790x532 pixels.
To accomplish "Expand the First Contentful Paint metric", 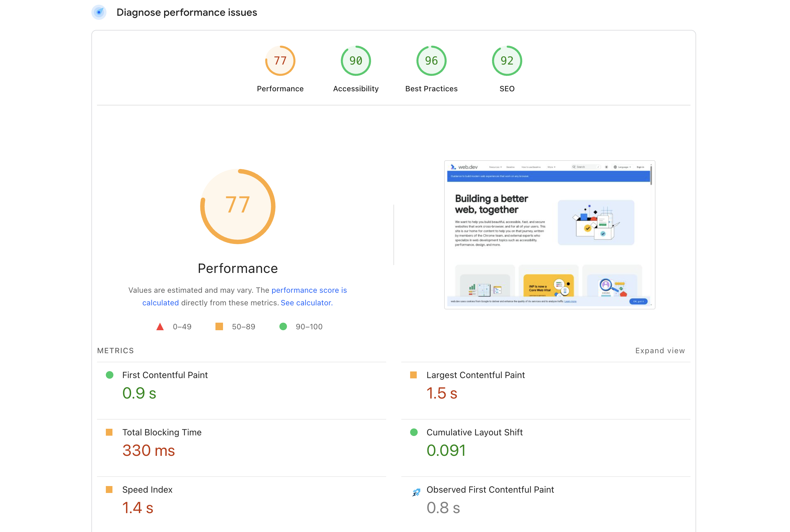I will 165,375.
